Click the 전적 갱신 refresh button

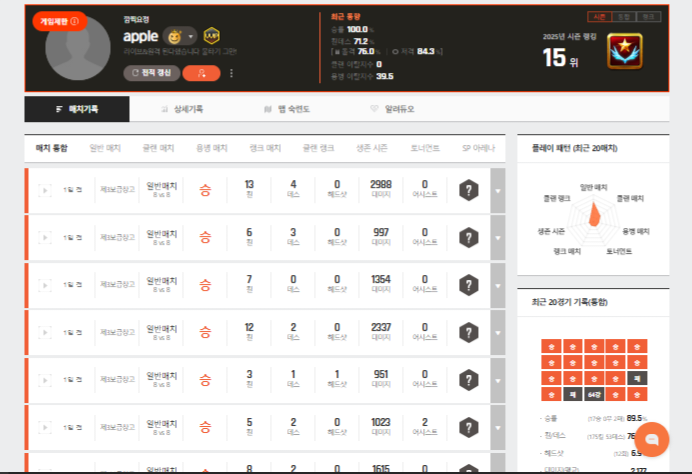153,73
